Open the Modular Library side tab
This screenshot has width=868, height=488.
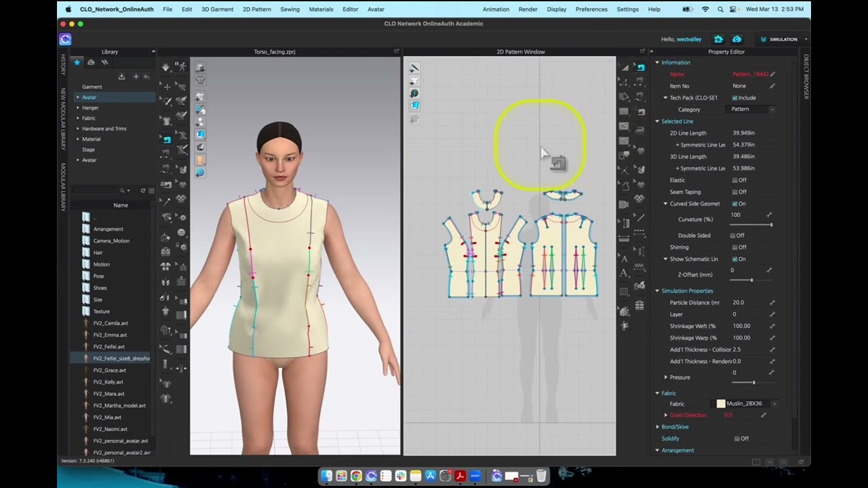[x=63, y=186]
